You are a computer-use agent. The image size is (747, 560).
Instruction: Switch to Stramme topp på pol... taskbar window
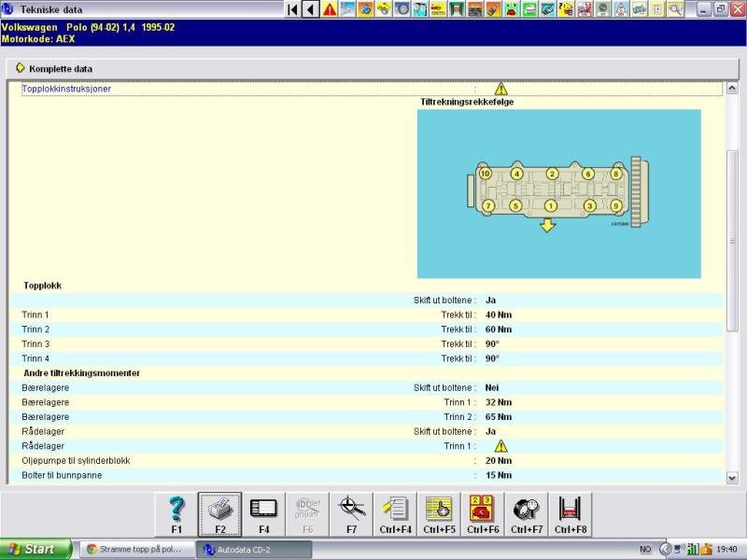point(137,549)
